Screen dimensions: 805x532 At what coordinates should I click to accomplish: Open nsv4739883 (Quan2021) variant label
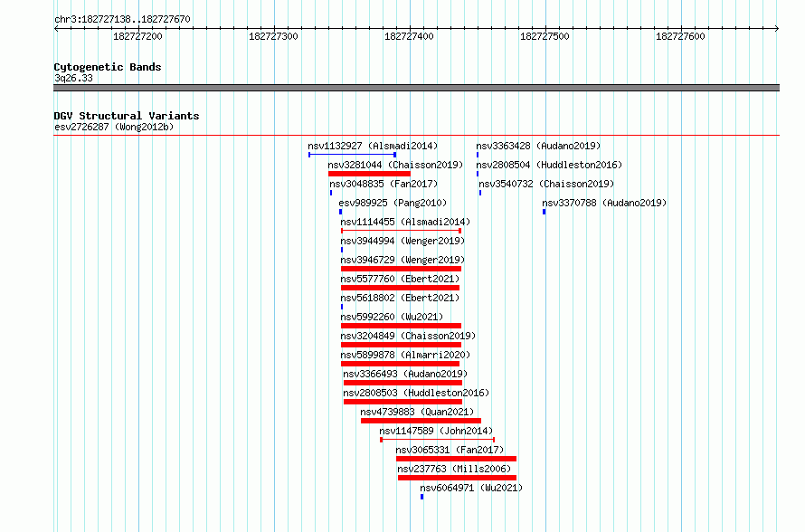(417, 412)
